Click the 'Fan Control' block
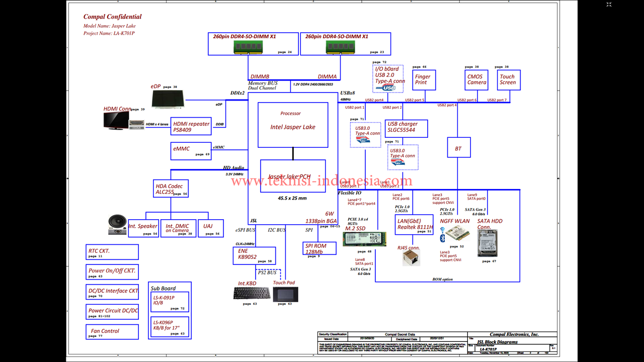 click(112, 332)
